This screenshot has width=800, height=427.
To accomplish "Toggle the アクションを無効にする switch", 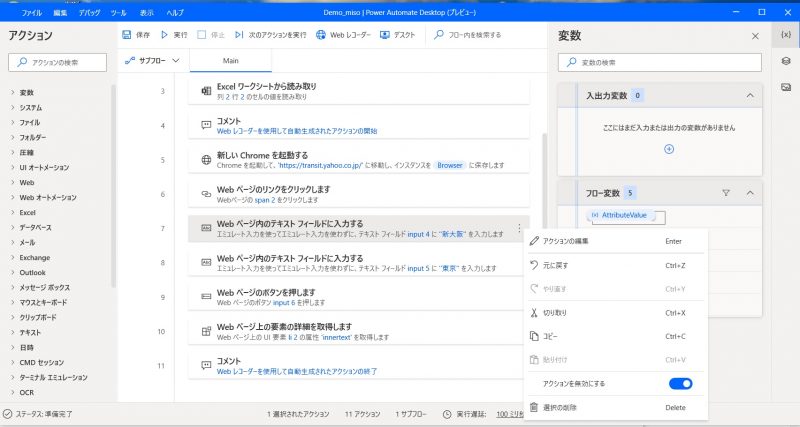I will click(680, 383).
